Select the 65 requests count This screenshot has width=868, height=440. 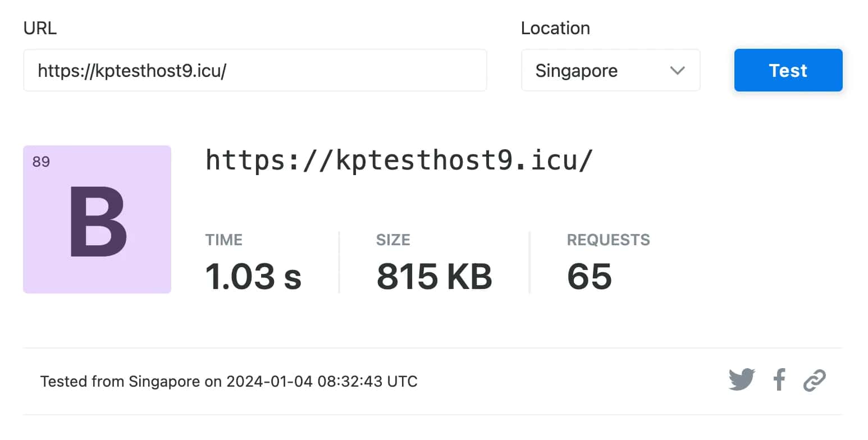click(x=589, y=276)
